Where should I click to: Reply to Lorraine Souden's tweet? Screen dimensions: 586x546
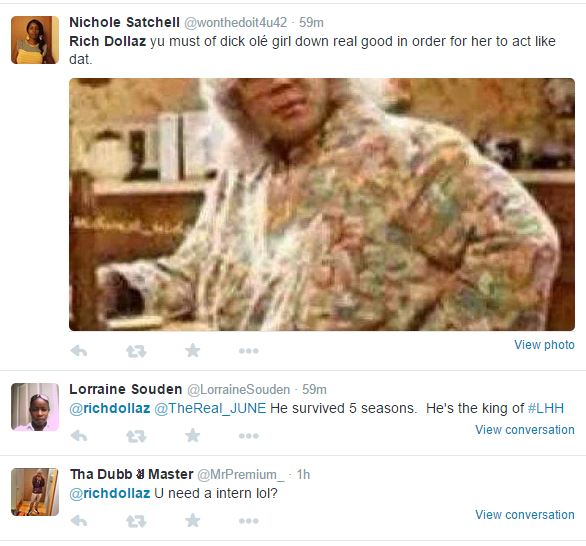[x=79, y=436]
